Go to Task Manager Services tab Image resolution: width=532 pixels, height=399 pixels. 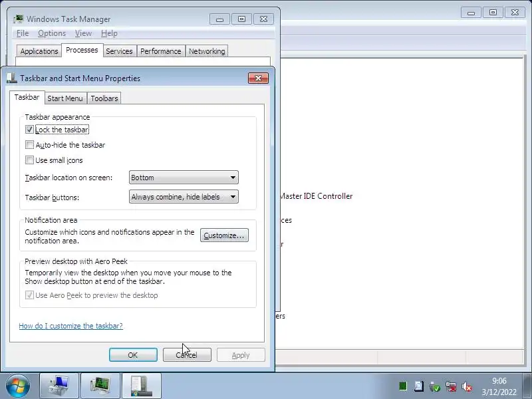(119, 51)
